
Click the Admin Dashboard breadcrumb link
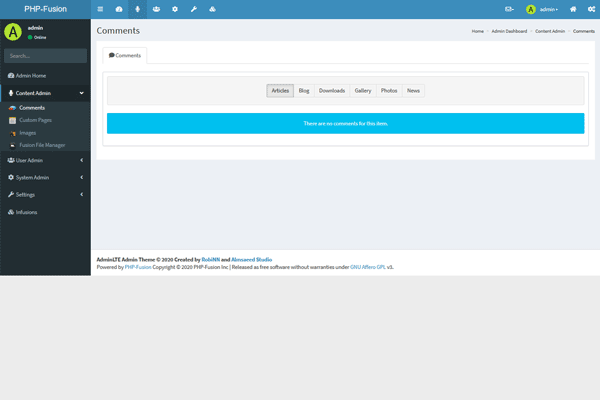point(509,31)
